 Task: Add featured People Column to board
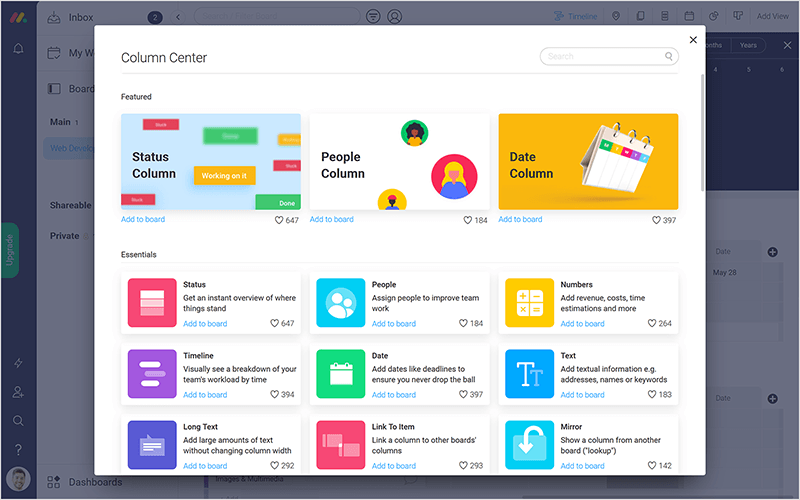click(332, 219)
